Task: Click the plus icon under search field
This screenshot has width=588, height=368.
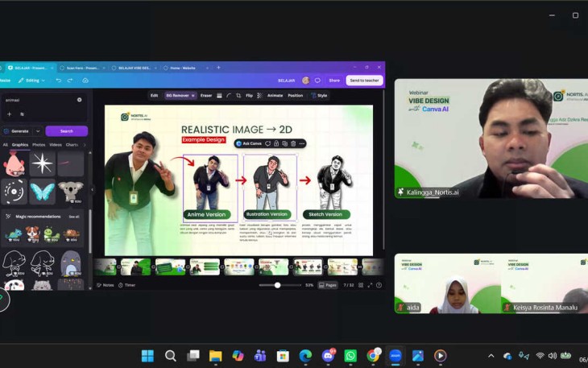Action: point(10,114)
